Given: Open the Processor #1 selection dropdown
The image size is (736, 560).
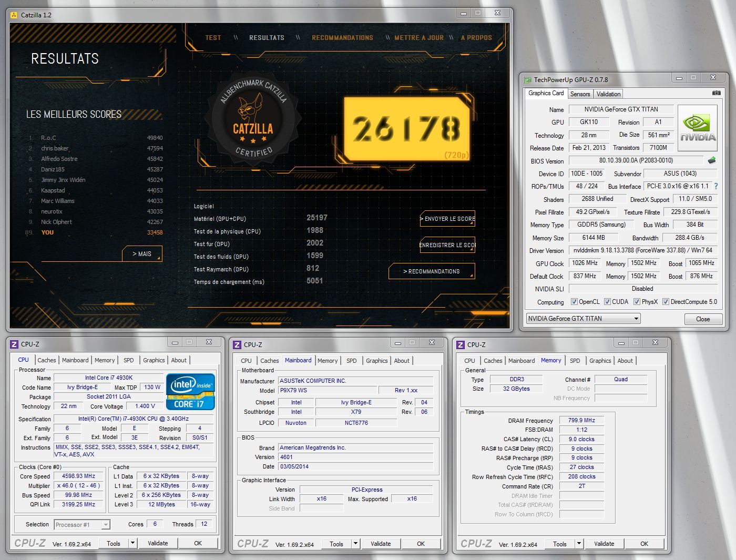Looking at the screenshot, I should (x=82, y=524).
